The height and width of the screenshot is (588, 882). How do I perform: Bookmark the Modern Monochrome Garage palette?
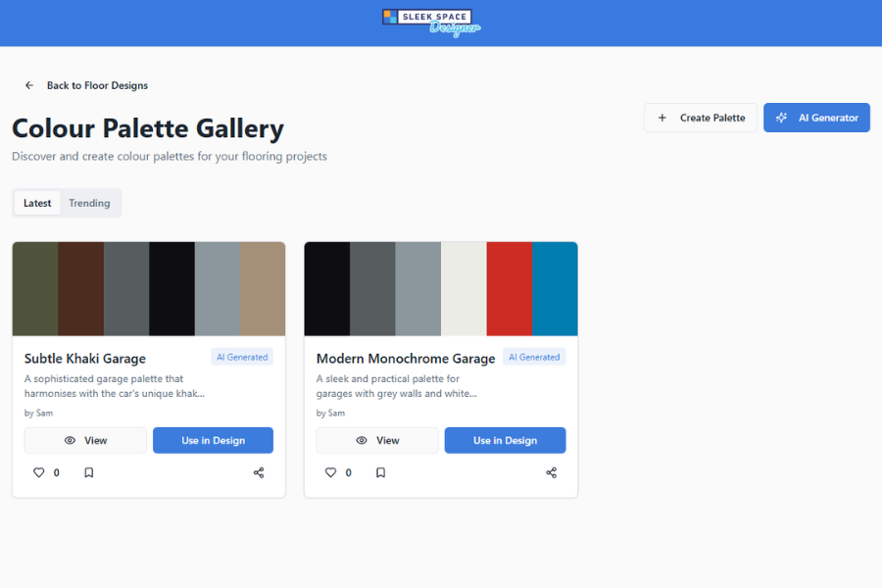point(380,472)
